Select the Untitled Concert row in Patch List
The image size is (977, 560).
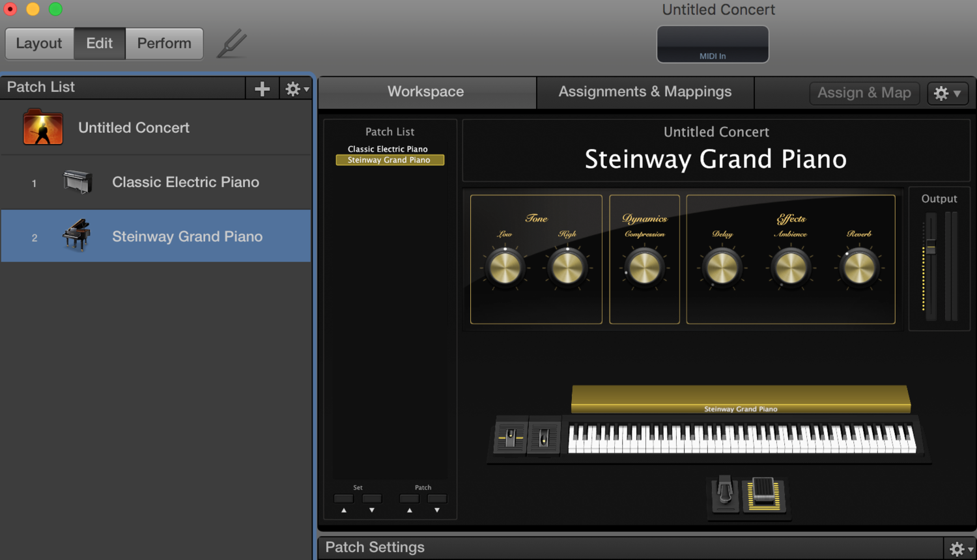point(156,128)
